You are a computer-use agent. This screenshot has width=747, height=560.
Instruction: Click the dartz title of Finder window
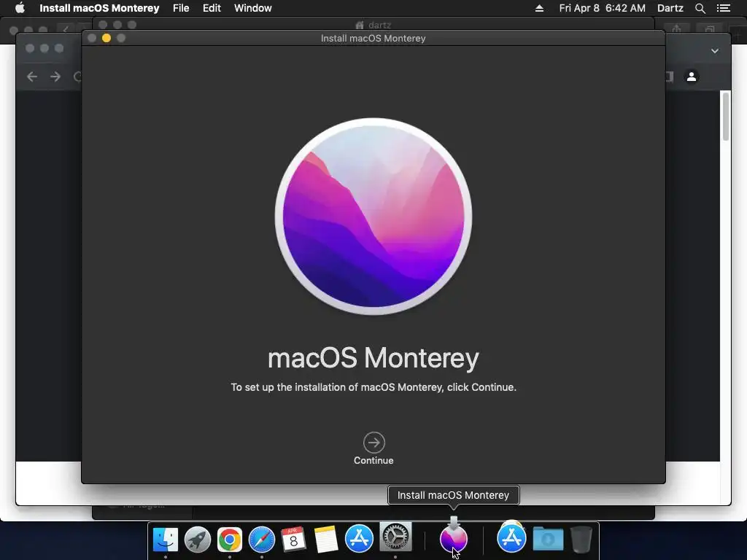(x=379, y=25)
